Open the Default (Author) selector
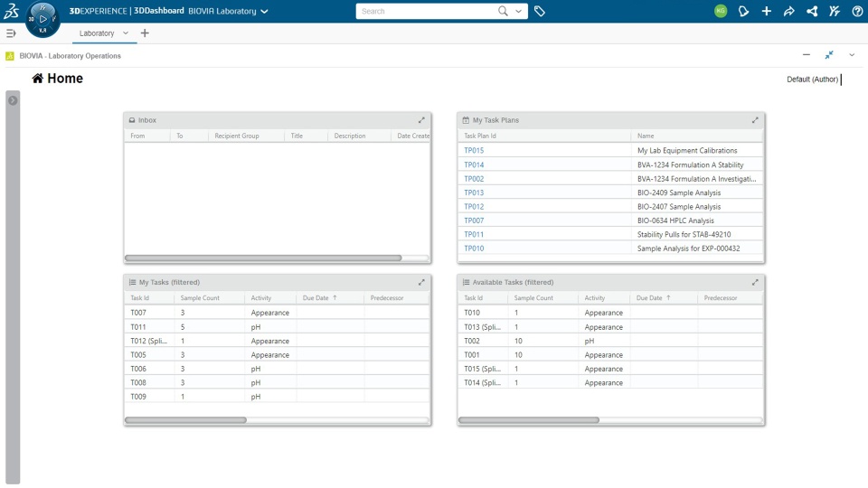 coord(813,80)
